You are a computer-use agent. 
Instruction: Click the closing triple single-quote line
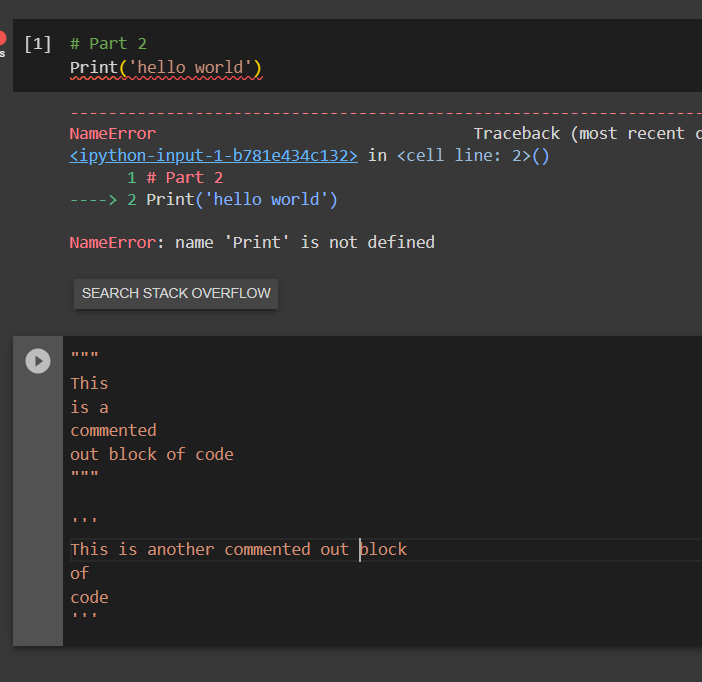pyautogui.click(x=84, y=617)
